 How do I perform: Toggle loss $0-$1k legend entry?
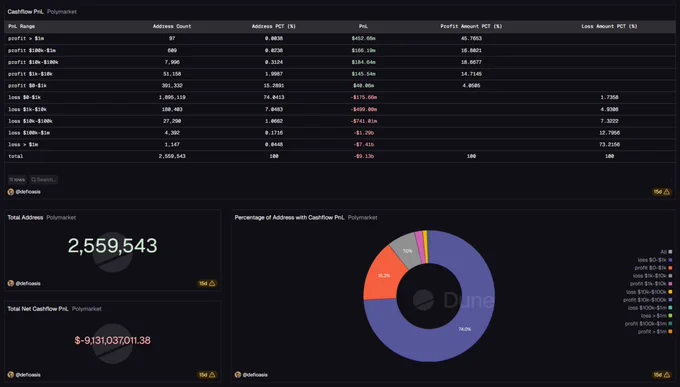pyautogui.click(x=655, y=260)
